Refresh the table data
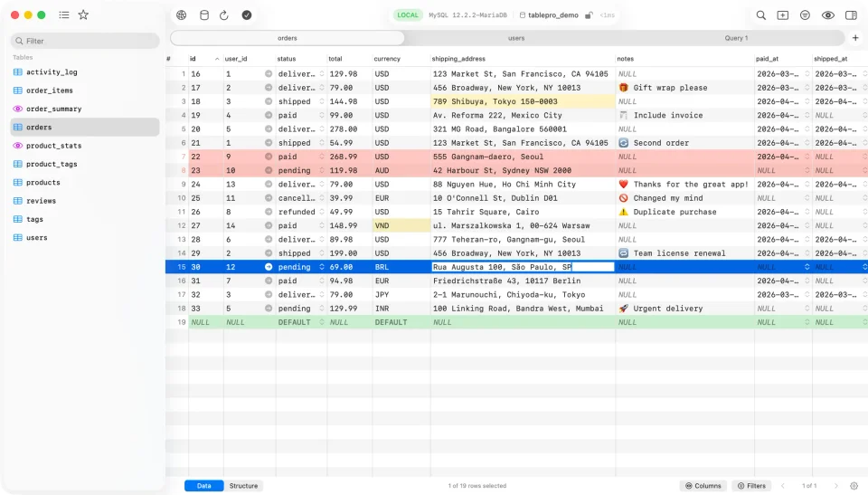The image size is (868, 495). [223, 15]
